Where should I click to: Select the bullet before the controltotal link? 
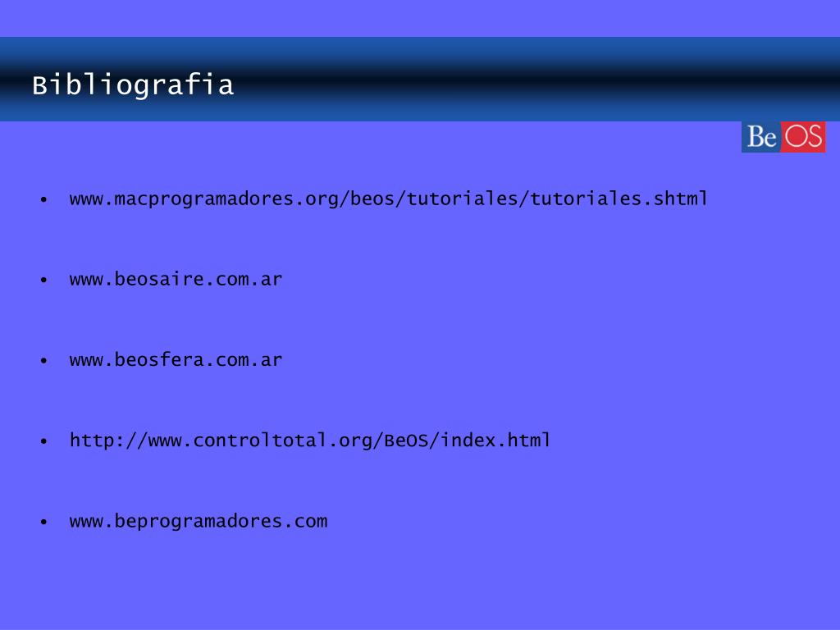point(44,441)
